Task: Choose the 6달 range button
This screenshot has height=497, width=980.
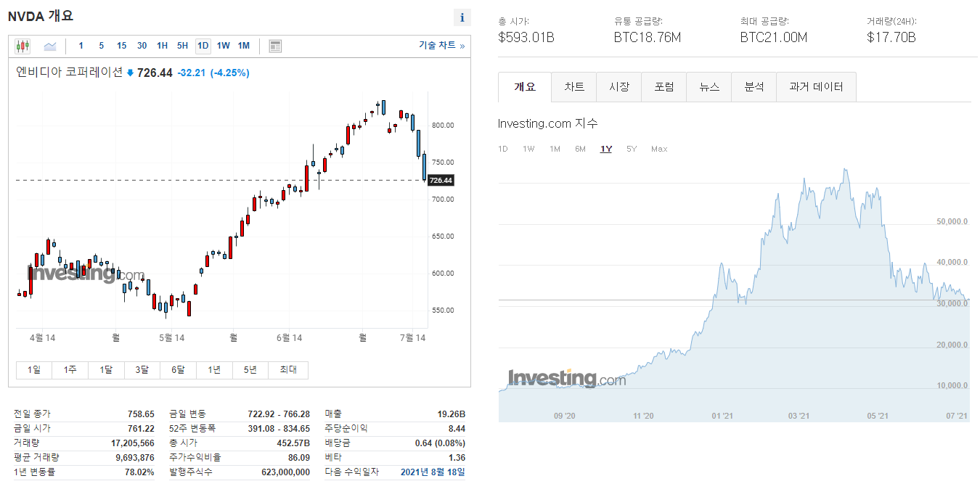Action: point(179,370)
